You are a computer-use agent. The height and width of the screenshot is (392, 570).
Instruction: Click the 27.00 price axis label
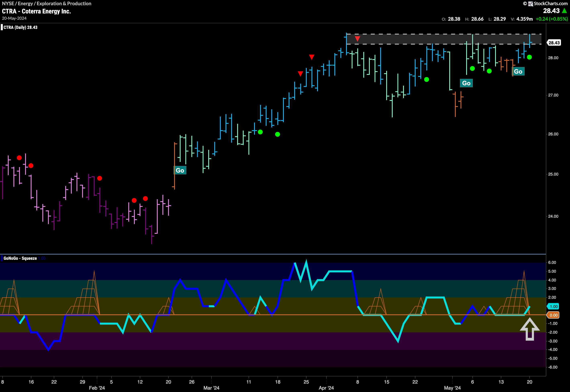point(553,95)
